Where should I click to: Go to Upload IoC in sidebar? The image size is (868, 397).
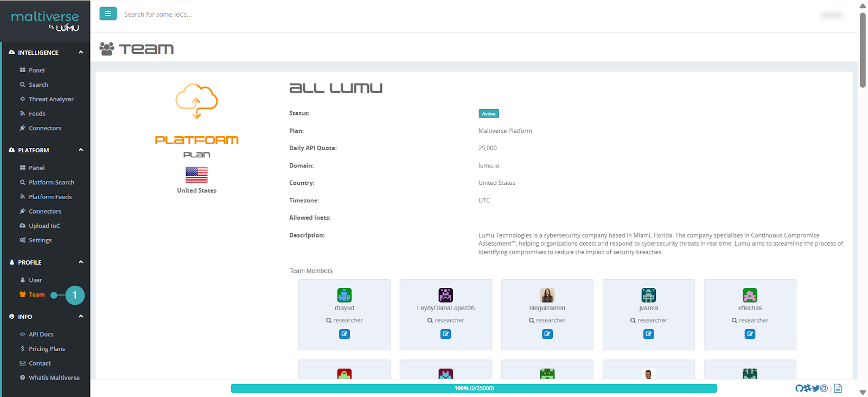pos(44,226)
